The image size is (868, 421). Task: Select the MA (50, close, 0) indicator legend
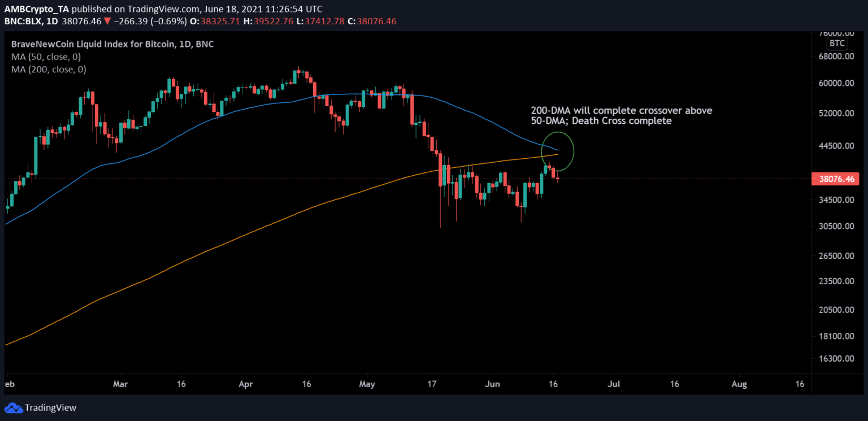coord(45,57)
